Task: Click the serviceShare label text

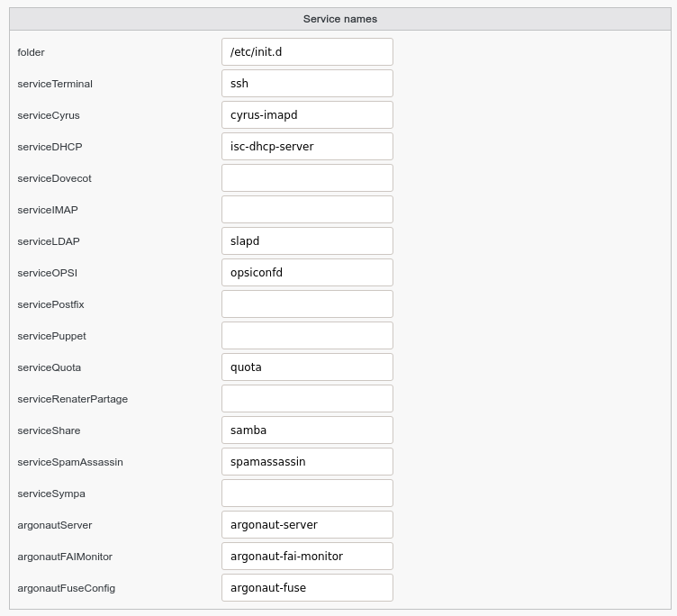Action: click(49, 430)
